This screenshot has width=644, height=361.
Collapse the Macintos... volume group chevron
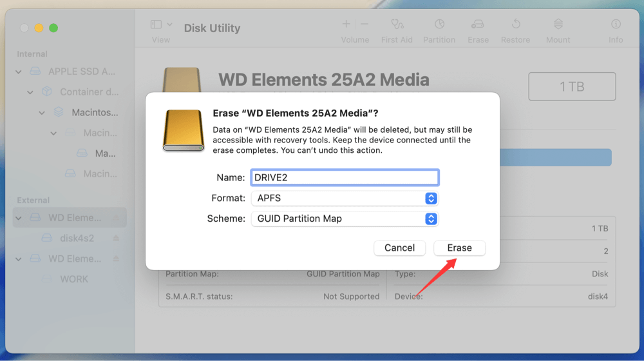(42, 113)
